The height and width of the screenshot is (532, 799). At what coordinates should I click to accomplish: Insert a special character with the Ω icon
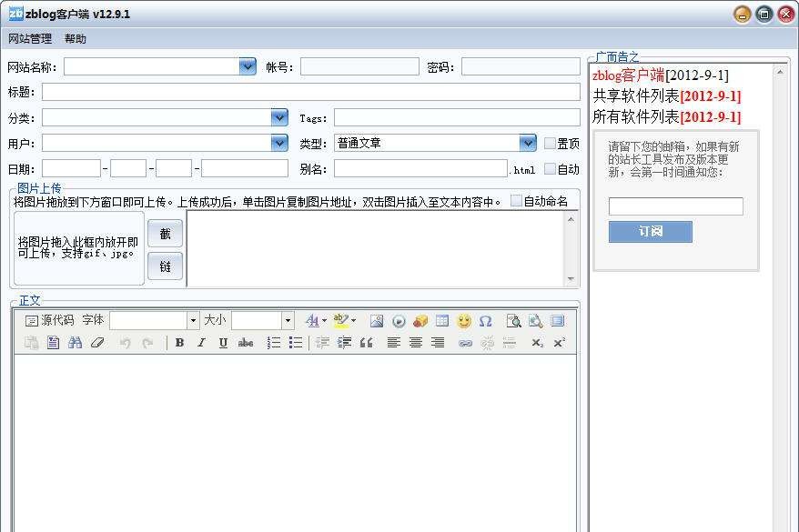pyautogui.click(x=485, y=321)
